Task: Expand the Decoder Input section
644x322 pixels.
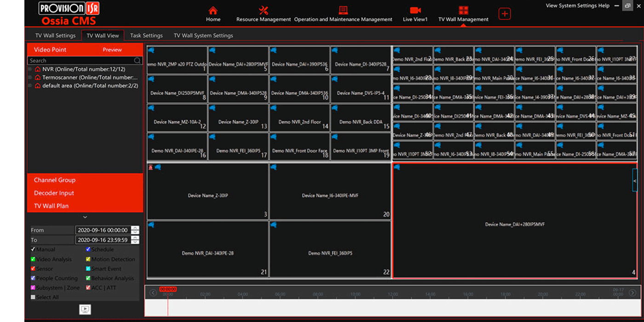Action: coord(85,193)
